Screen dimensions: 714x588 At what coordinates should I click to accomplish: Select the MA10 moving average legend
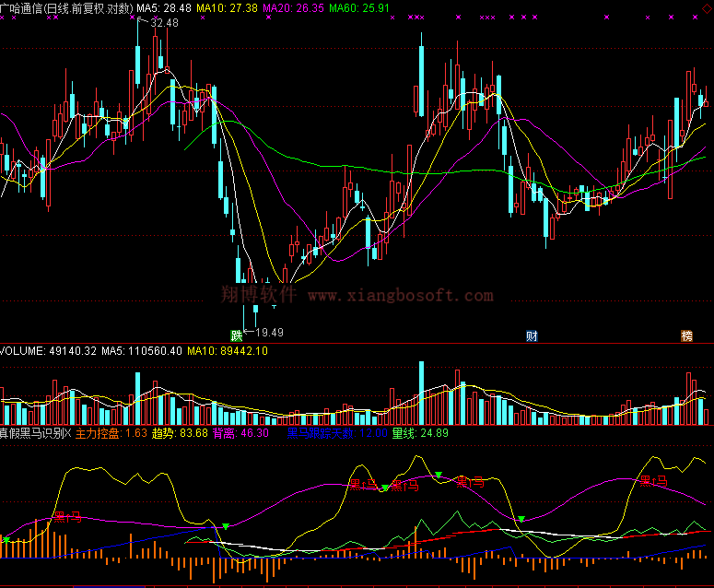point(228,7)
